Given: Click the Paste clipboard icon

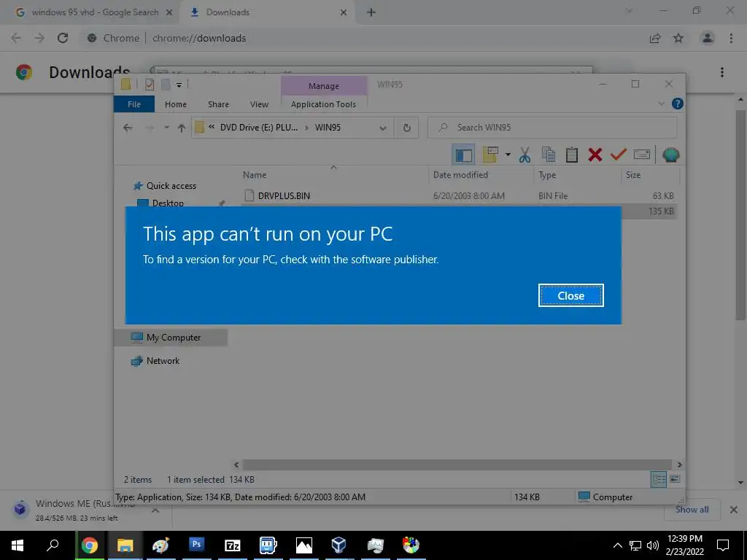Looking at the screenshot, I should 572,155.
